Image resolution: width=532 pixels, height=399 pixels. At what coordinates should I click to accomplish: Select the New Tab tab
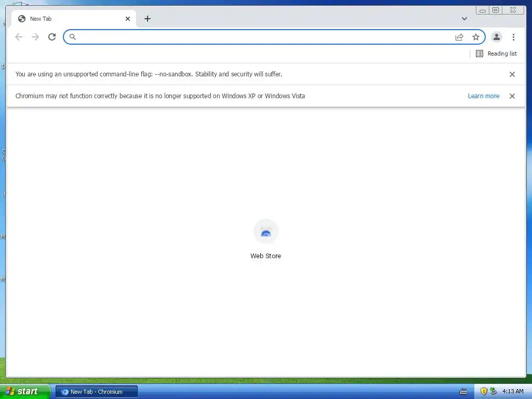click(x=74, y=19)
